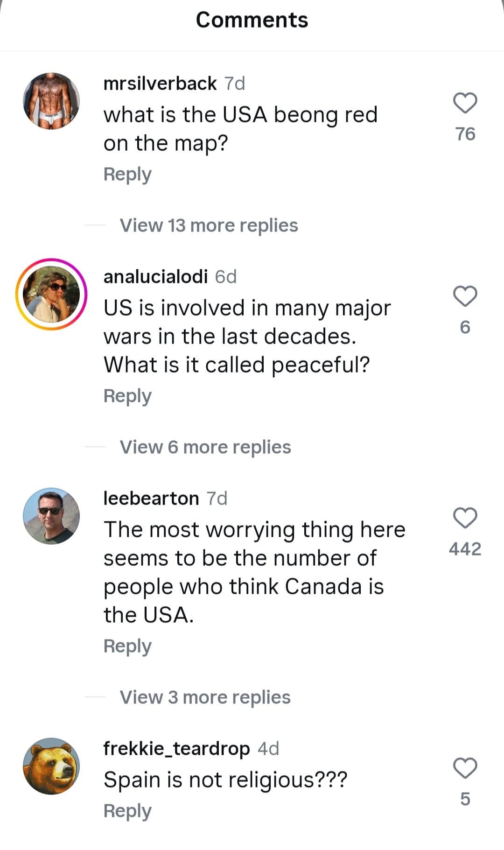This screenshot has width=504, height=850.
Task: Open leebearton's profile picture
Action: coord(51,516)
